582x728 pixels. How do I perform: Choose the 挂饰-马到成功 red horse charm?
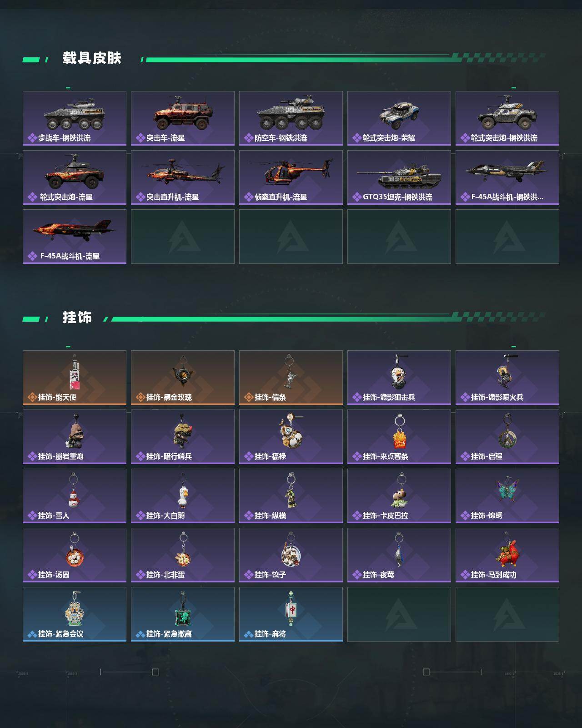(x=507, y=555)
